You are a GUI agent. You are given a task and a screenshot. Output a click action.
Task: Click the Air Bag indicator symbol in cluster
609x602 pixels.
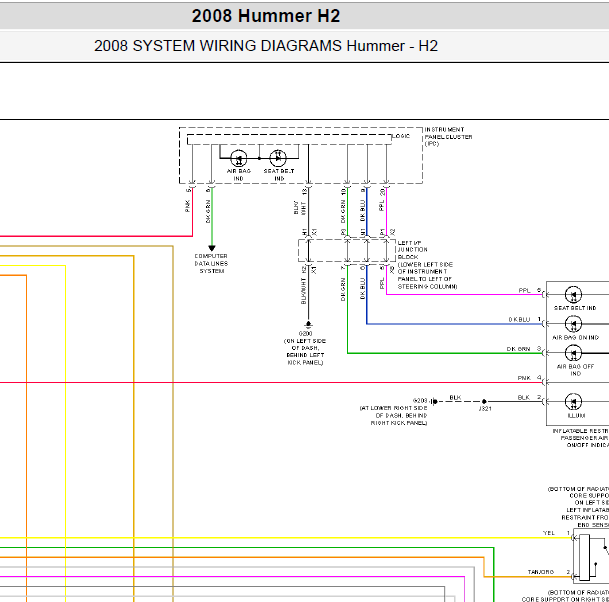pyautogui.click(x=239, y=159)
